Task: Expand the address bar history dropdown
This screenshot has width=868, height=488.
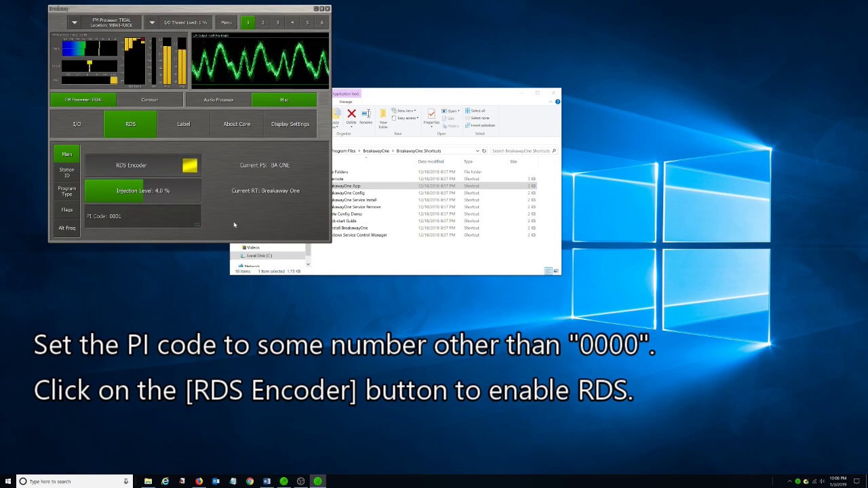Action: [x=477, y=151]
